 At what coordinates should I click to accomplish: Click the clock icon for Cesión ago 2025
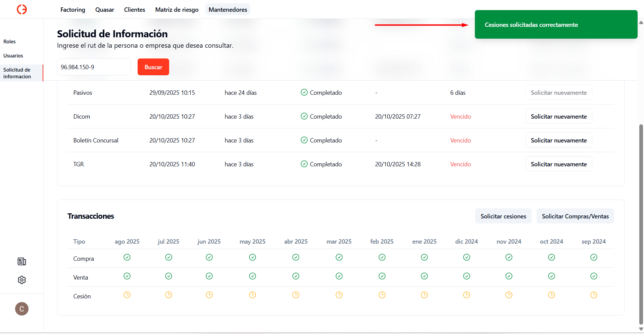click(127, 295)
